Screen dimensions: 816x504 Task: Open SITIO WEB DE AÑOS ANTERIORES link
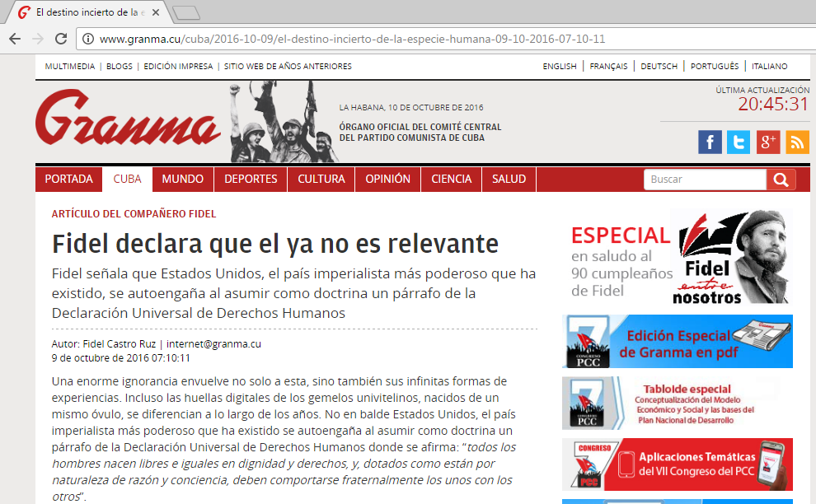point(288,66)
